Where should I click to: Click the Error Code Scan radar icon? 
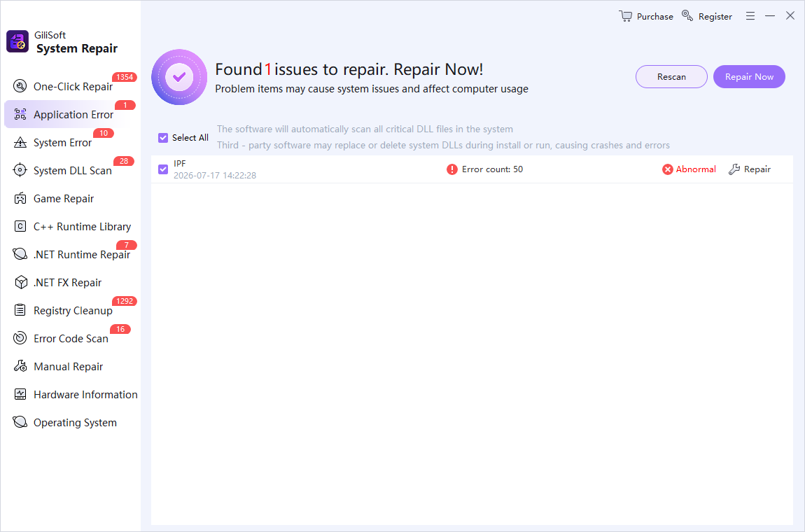[x=20, y=338]
